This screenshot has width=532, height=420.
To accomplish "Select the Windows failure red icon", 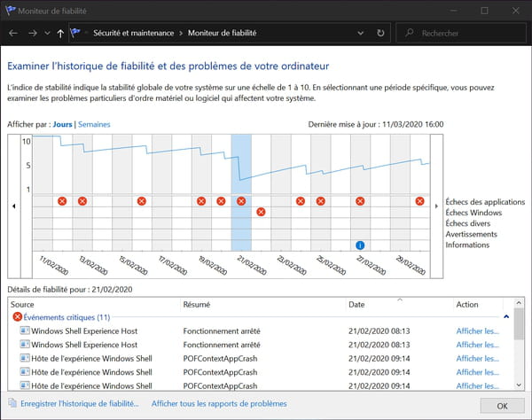I will tap(261, 212).
